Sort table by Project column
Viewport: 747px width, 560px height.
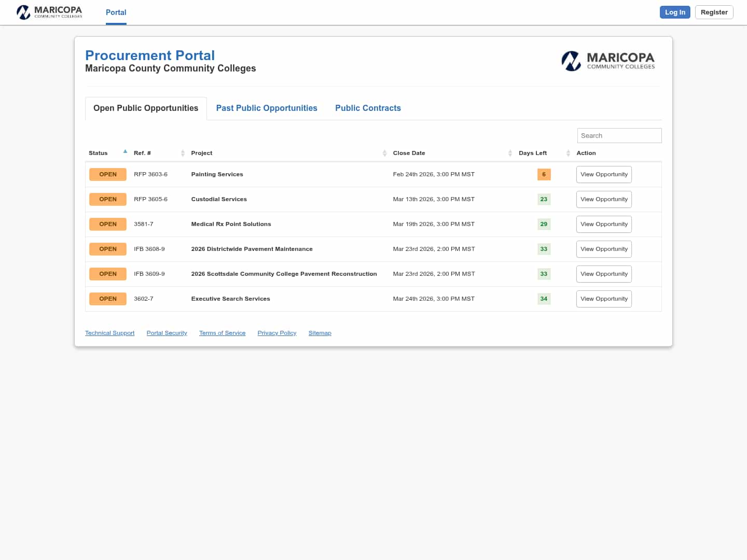[202, 153]
